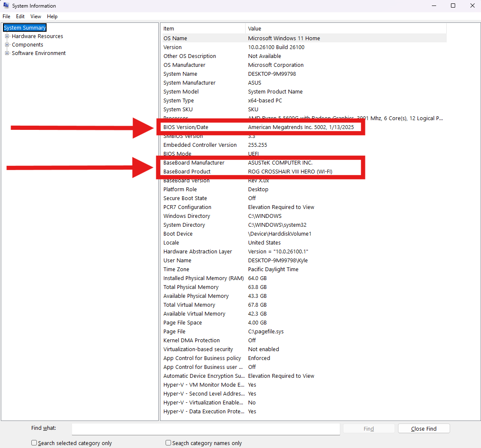481x448 pixels.
Task: Select the Available Physical Memory row
Action: (304, 296)
